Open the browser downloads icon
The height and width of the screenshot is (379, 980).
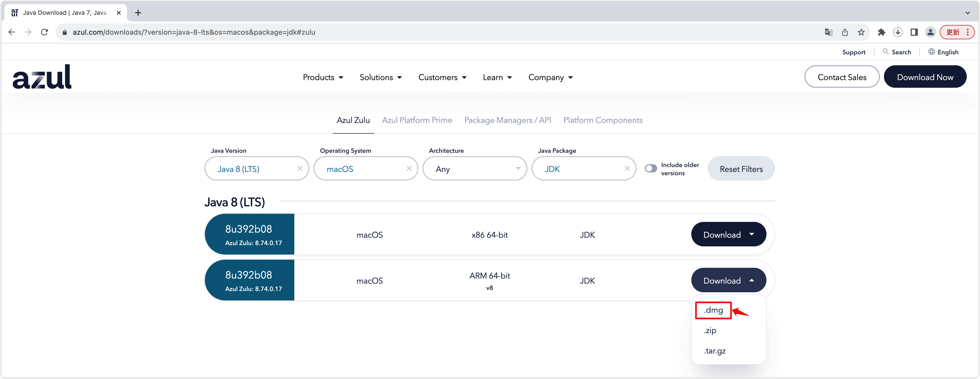[898, 32]
